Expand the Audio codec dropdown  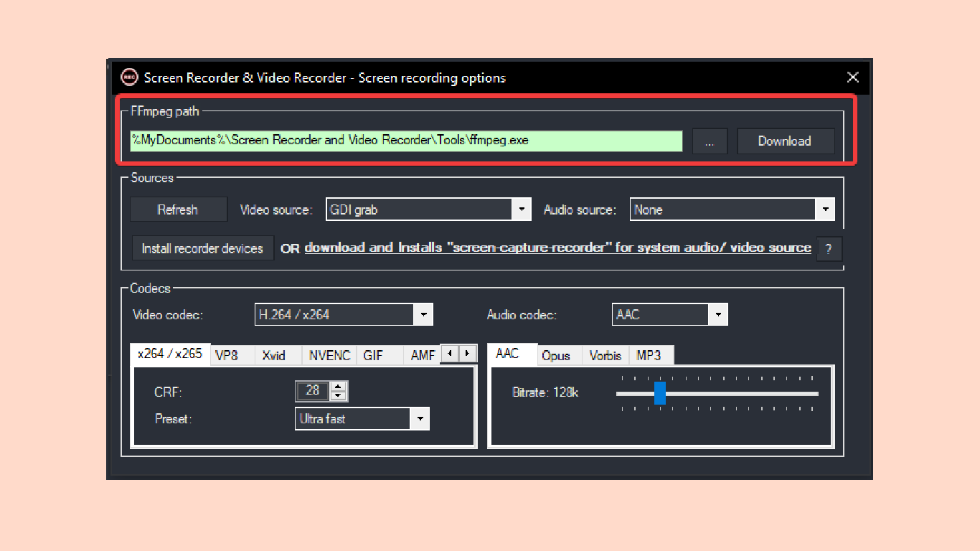pyautogui.click(x=669, y=314)
